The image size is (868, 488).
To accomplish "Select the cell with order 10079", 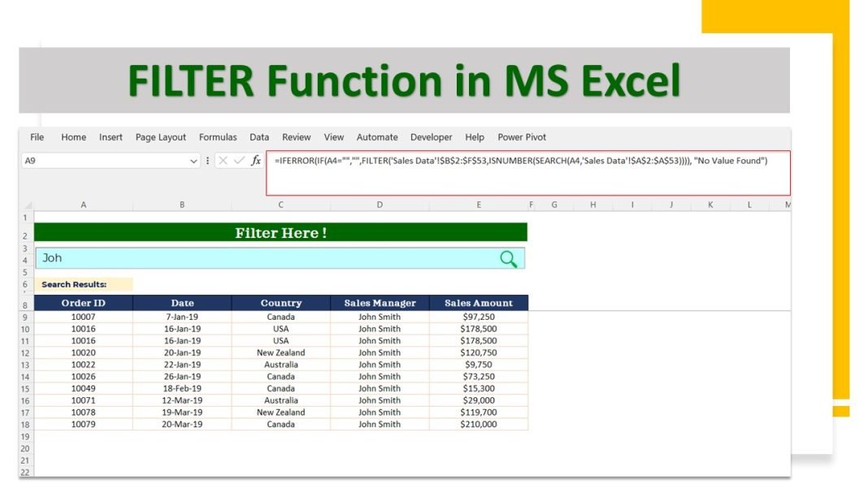I will coord(84,425).
